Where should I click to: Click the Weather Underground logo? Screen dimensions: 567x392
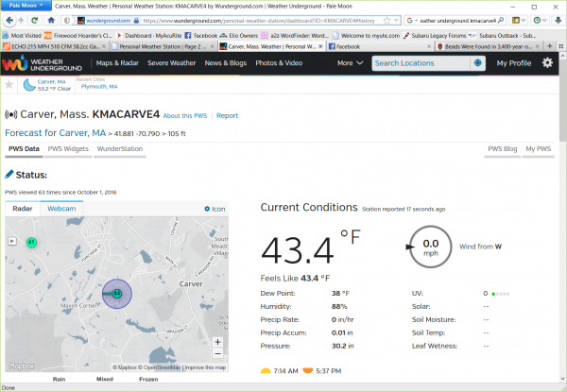43,64
